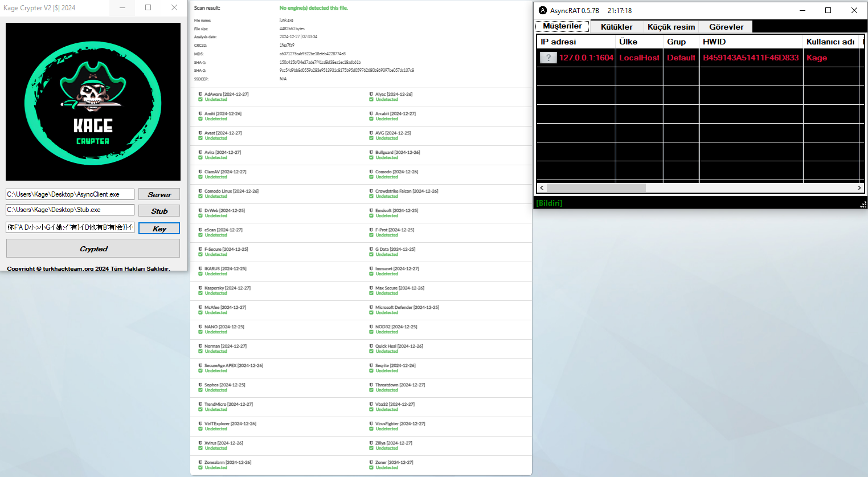Click the shield icon beside Avast
Screen dimensions: 868x477
200,133
